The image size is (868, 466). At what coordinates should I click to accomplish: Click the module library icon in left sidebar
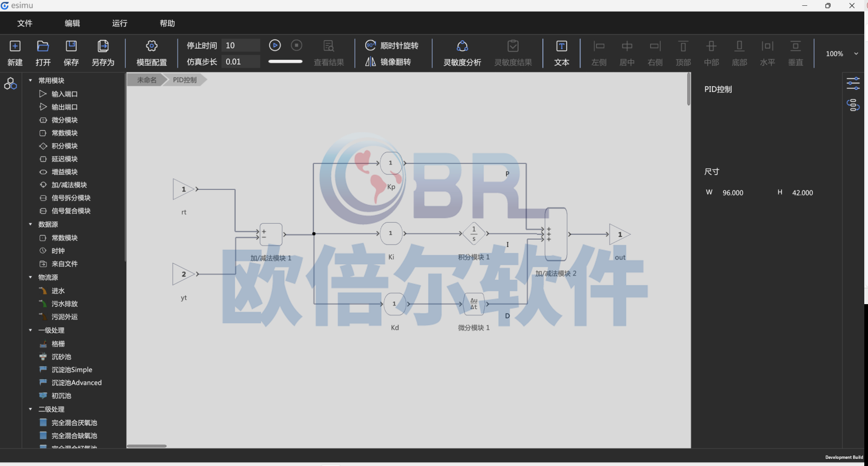coord(11,84)
